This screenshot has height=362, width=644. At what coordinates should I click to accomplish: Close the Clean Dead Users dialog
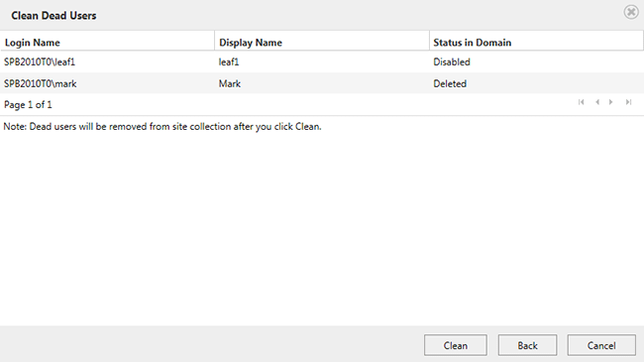tap(631, 12)
